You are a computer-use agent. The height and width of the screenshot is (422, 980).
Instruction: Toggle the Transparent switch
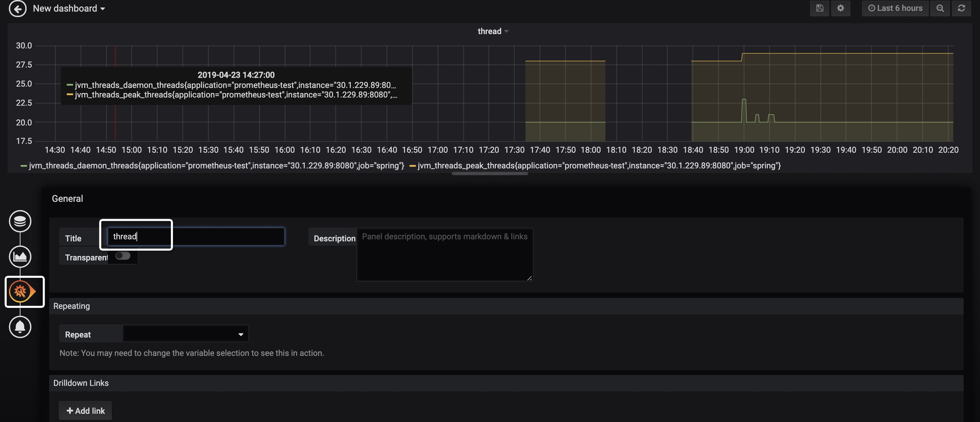coord(122,255)
